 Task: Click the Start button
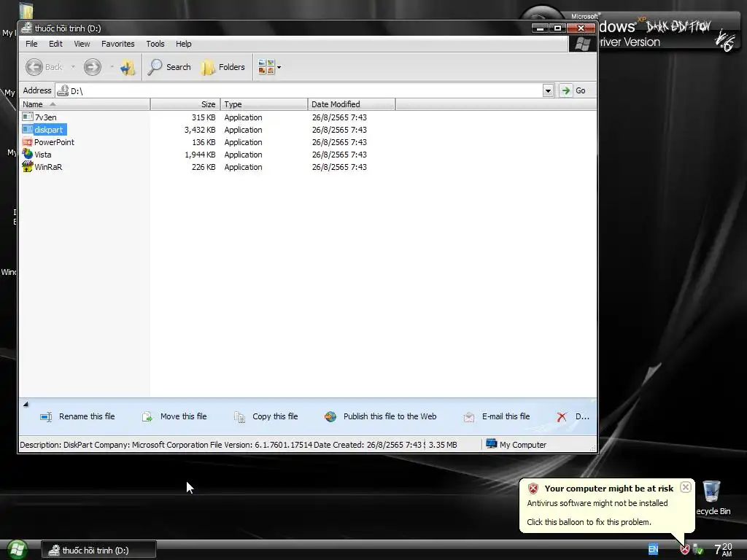(x=16, y=550)
